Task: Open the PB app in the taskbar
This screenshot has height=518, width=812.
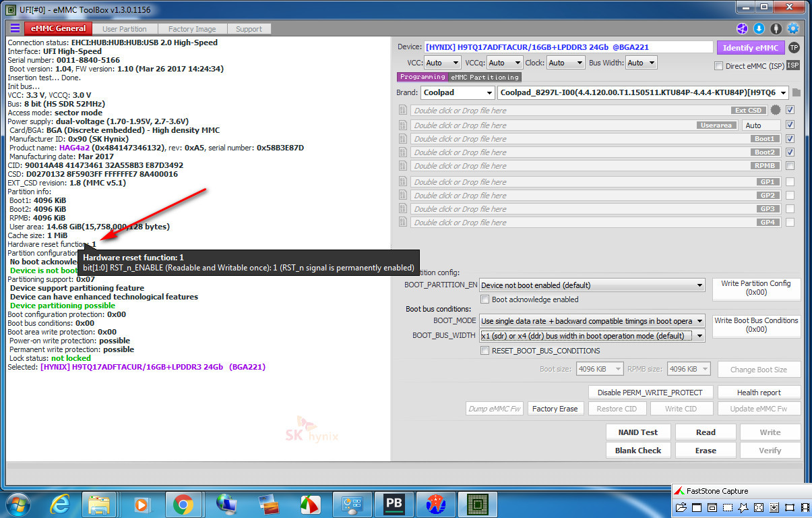Action: (x=394, y=504)
